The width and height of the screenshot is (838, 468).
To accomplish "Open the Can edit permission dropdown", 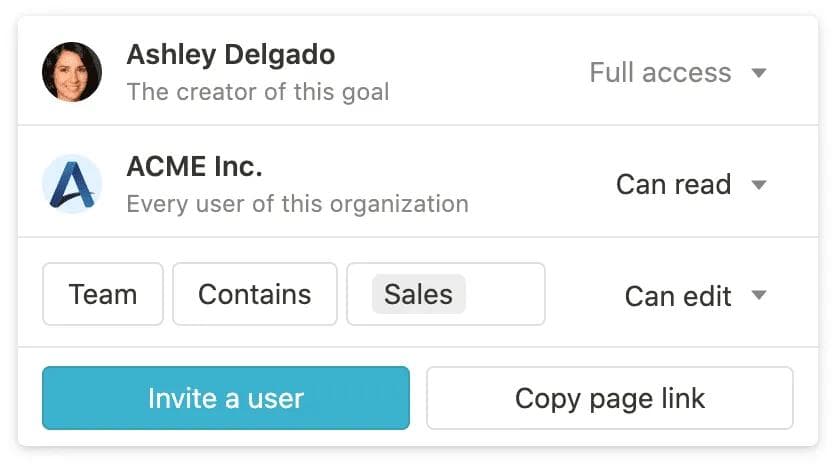I will (678, 296).
